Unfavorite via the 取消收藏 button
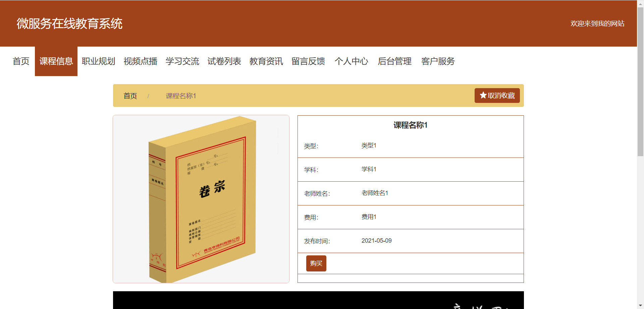 coord(497,95)
